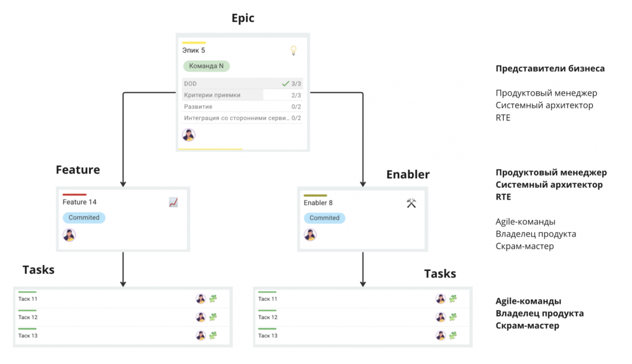
Task: Open the Интеграция со сторонними серви… row
Action: 242,118
